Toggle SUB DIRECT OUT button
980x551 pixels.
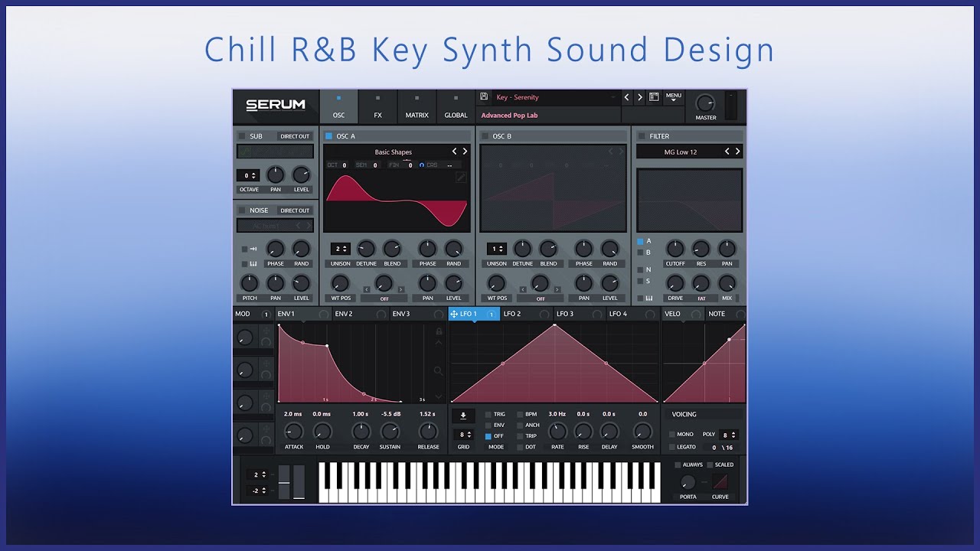(295, 136)
